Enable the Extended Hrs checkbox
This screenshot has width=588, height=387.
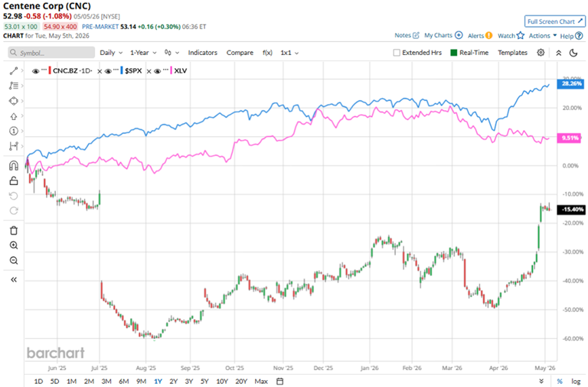tap(397, 53)
